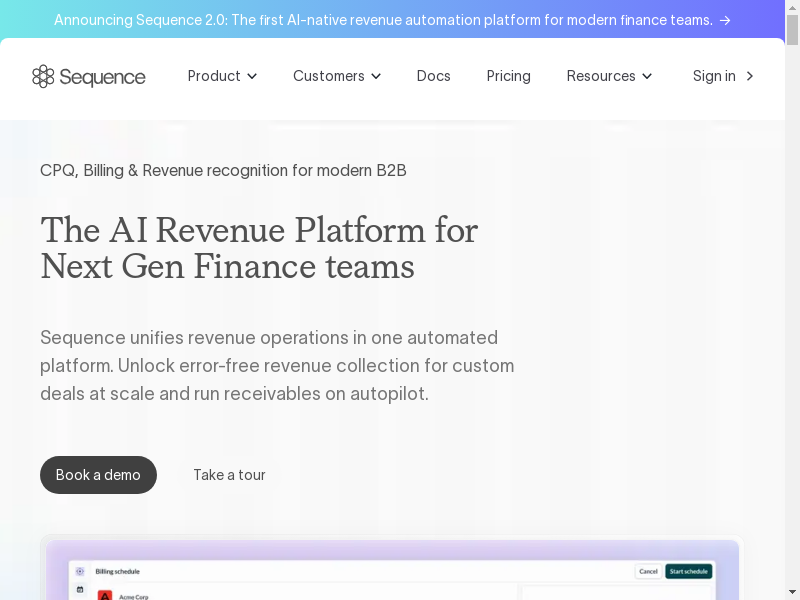Click the circular icon beside Billing schedule
This screenshot has width=800, height=600.
coord(80,571)
